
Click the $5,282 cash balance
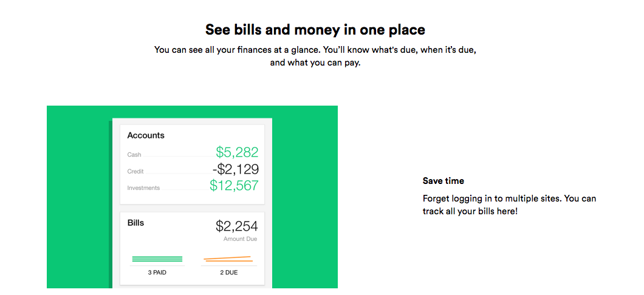[x=237, y=152]
